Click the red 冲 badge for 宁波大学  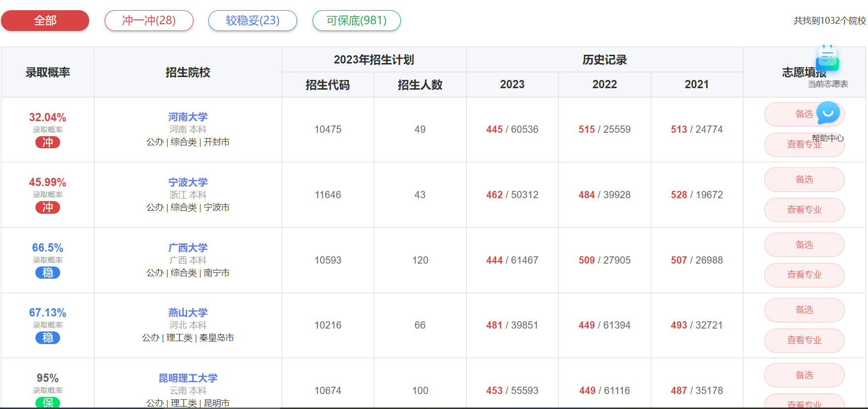[47, 207]
